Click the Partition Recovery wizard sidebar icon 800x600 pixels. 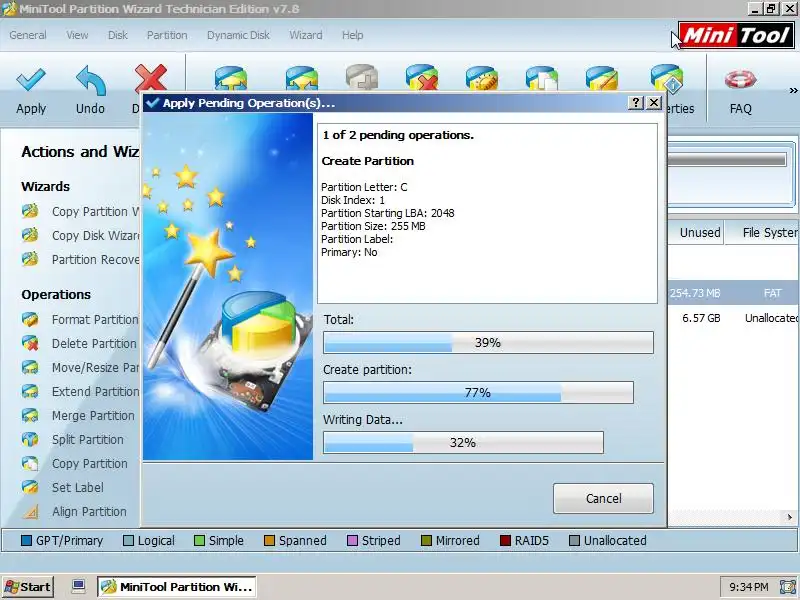[30, 259]
